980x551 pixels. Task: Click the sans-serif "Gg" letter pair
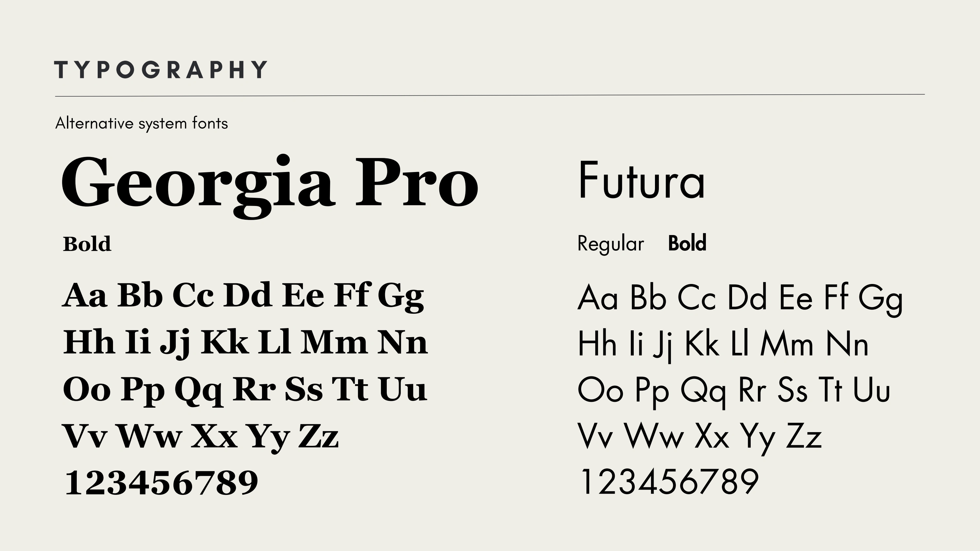click(880, 298)
